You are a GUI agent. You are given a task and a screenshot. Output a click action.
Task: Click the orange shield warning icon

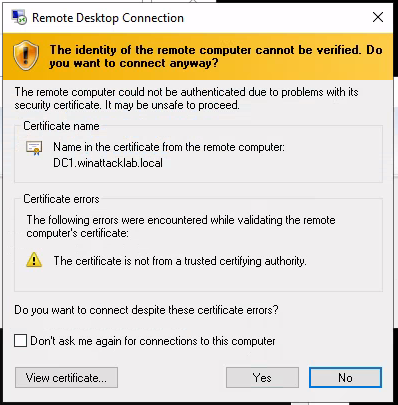[26, 55]
